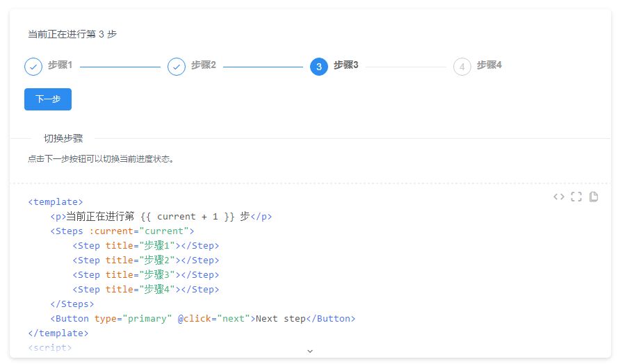This screenshot has width=618, height=364.
Task: Click code line Step title="步骤3"
Action: coord(146,275)
